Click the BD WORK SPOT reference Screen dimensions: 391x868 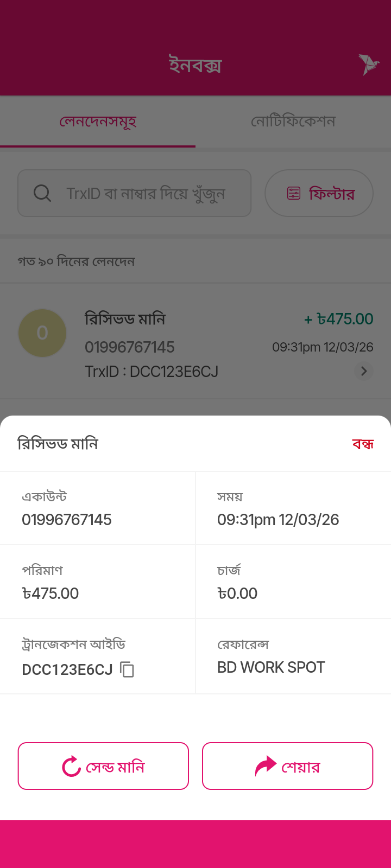(271, 667)
